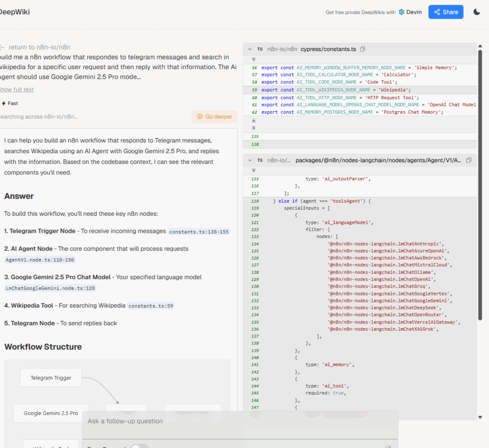Click the lmChatOpenRouter code line
The height and width of the screenshot is (448, 489).
tap(360, 315)
